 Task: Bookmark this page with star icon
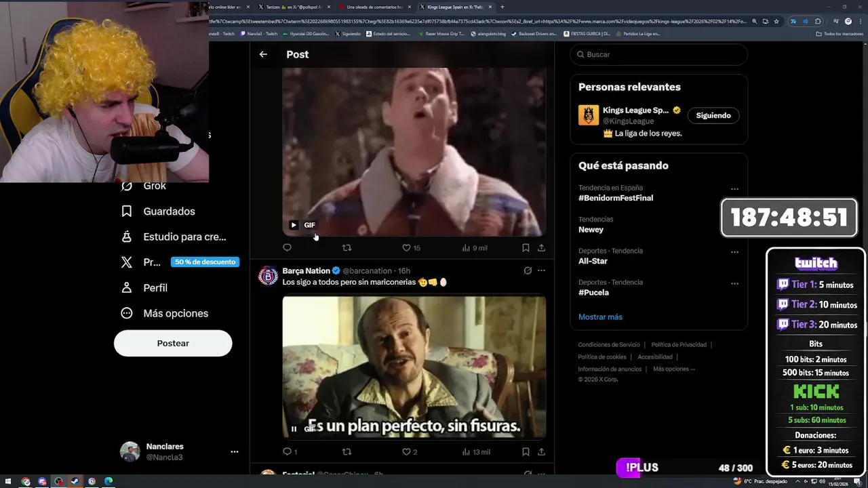(x=776, y=21)
